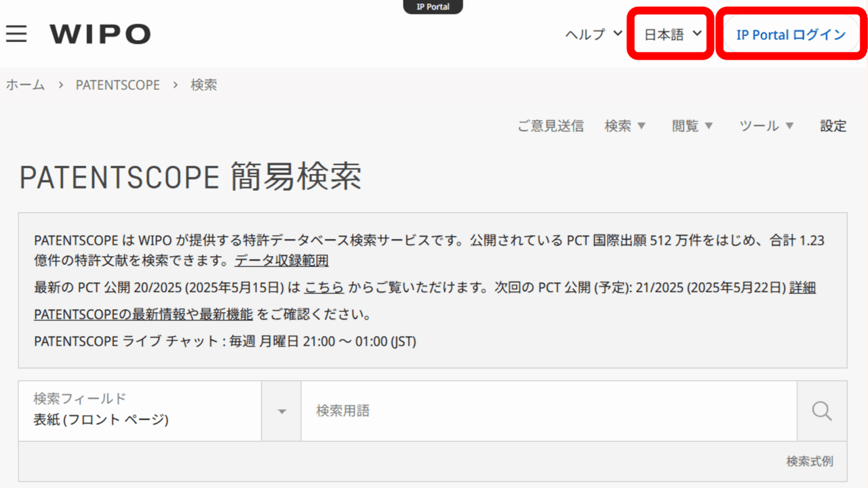
Task: Open PATENTSCOPE breadcrumb link
Action: 118,85
